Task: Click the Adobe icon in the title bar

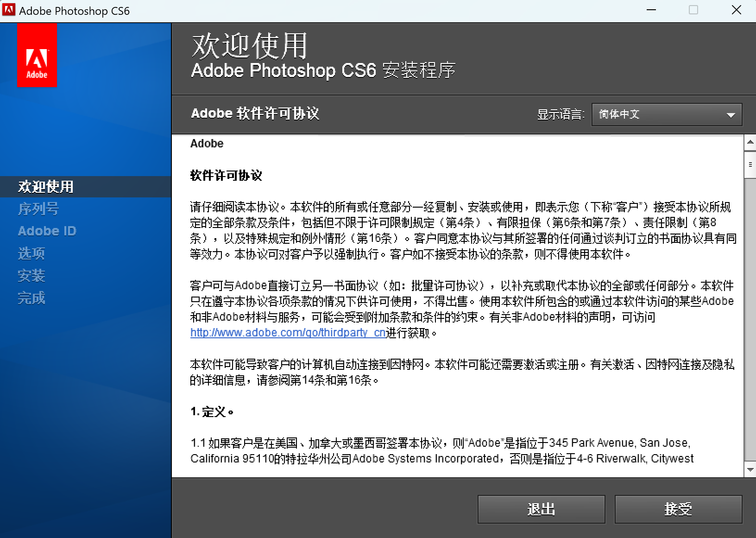Action: [8, 9]
